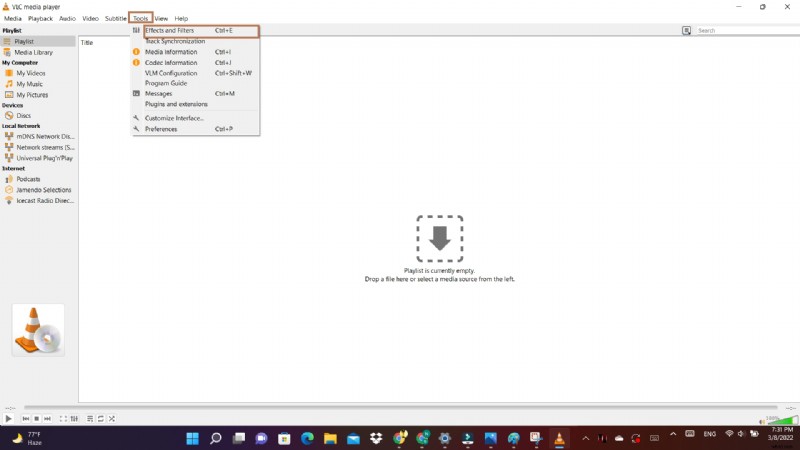
Task: Click the playlist Search field
Action: 740,31
